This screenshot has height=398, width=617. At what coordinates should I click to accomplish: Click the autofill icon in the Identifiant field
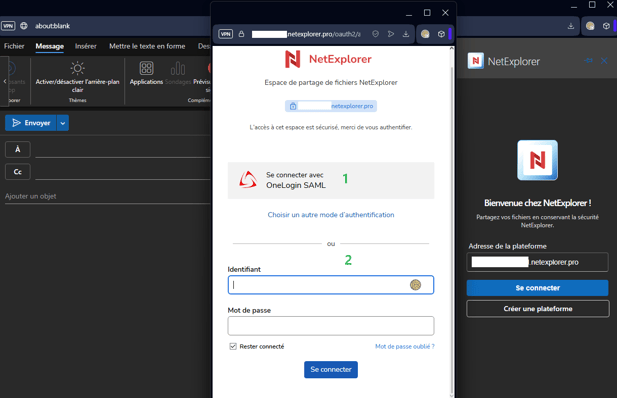pyautogui.click(x=416, y=285)
